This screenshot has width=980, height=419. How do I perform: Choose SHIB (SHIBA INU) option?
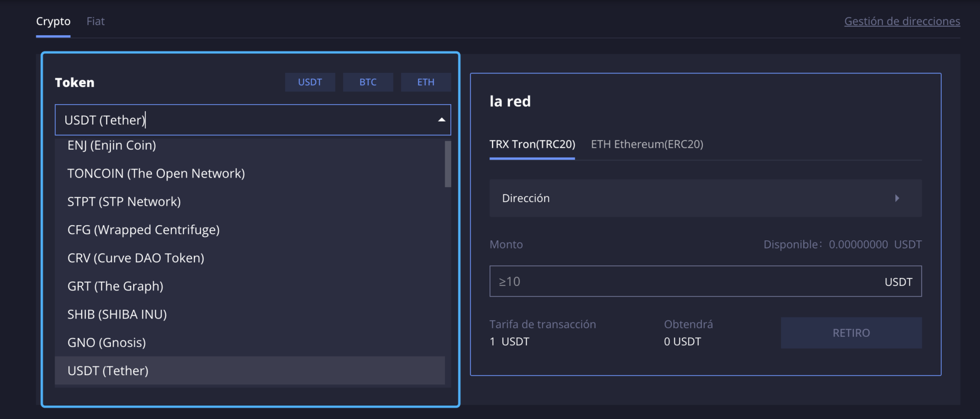[x=250, y=314]
